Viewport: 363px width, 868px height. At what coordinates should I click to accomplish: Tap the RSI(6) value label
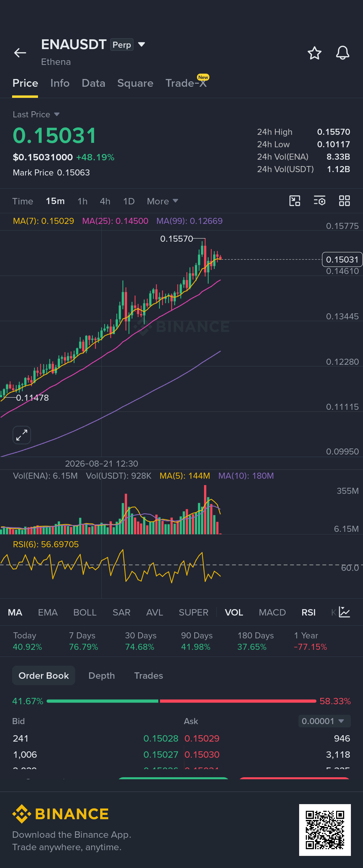coord(46,544)
